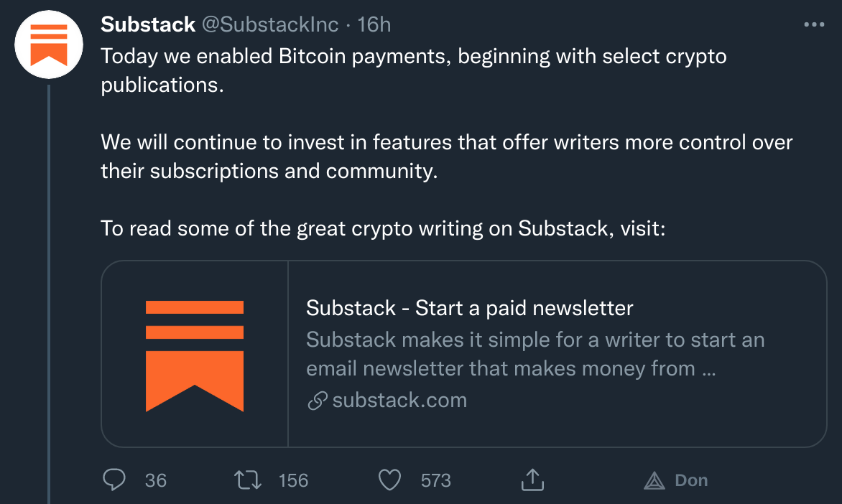Open the more options menu via three dots

coord(813,23)
